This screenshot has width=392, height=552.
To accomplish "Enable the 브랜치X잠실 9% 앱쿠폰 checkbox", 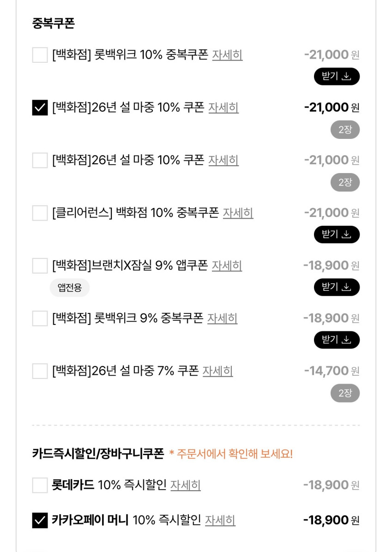I will tap(40, 265).
